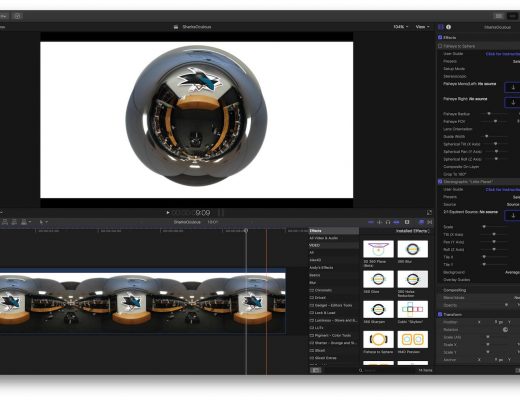Image resolution: width=520 pixels, height=400 pixels.
Task: Select the C2 LUTs category
Action: pyautogui.click(x=316, y=328)
